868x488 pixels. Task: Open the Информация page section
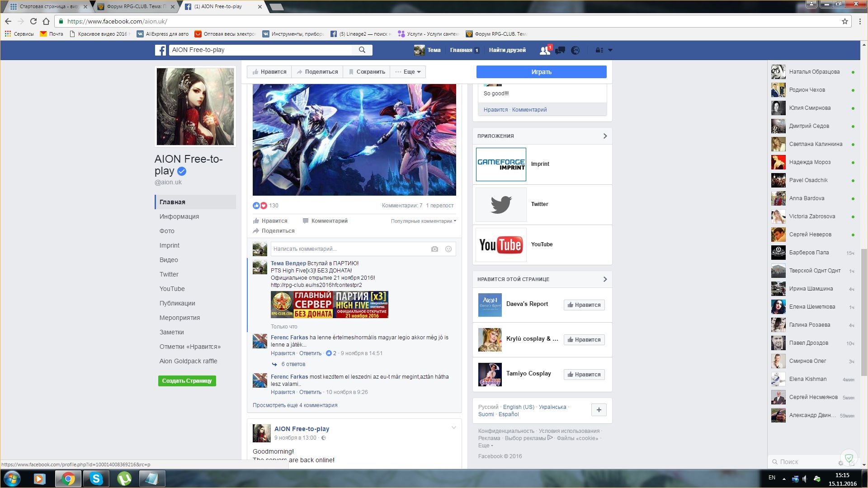pyautogui.click(x=179, y=216)
